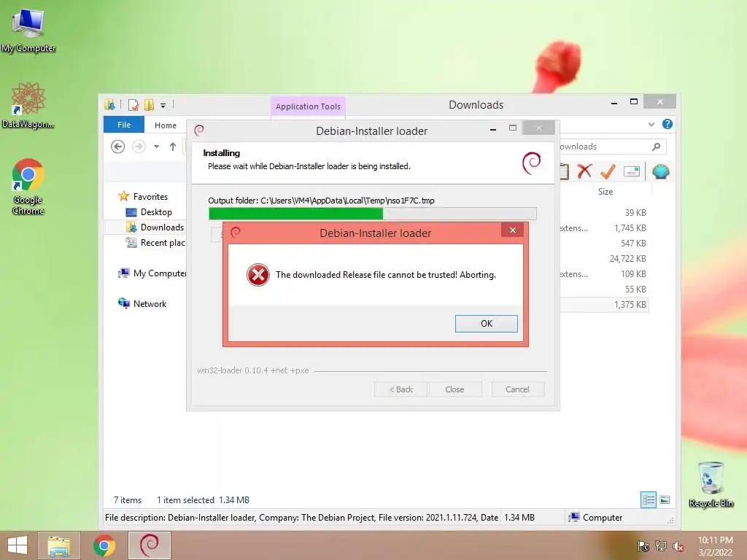Image resolution: width=747 pixels, height=560 pixels.
Task: Click the red X delete toolbar icon
Action: coord(584,171)
